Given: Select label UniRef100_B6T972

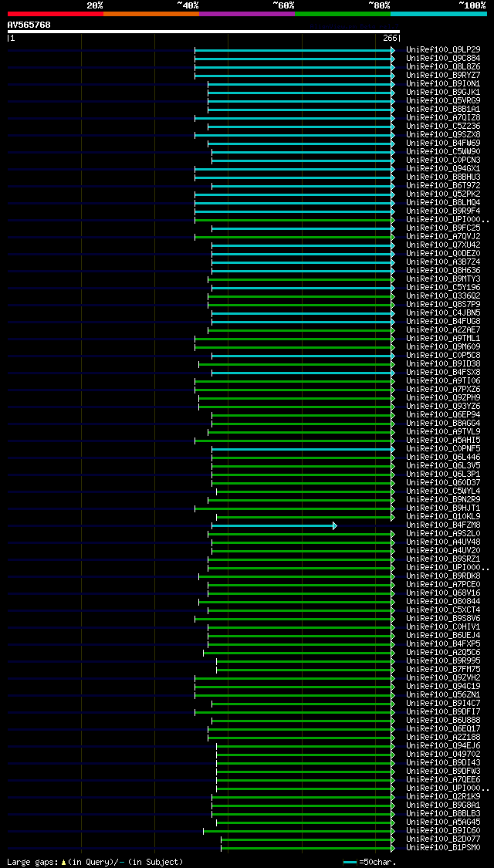Looking at the screenshot, I should (x=443, y=186).
